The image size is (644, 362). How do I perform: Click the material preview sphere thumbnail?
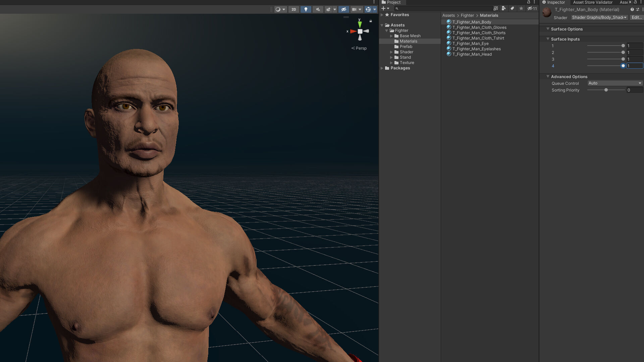[547, 12]
